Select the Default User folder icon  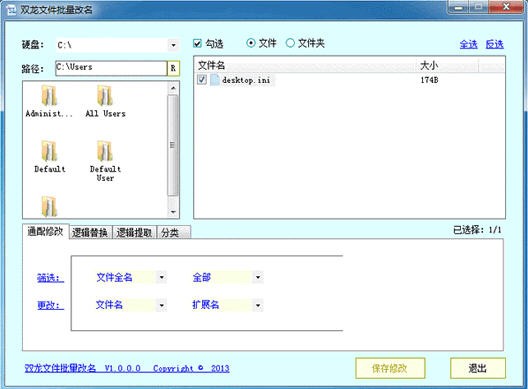105,151
